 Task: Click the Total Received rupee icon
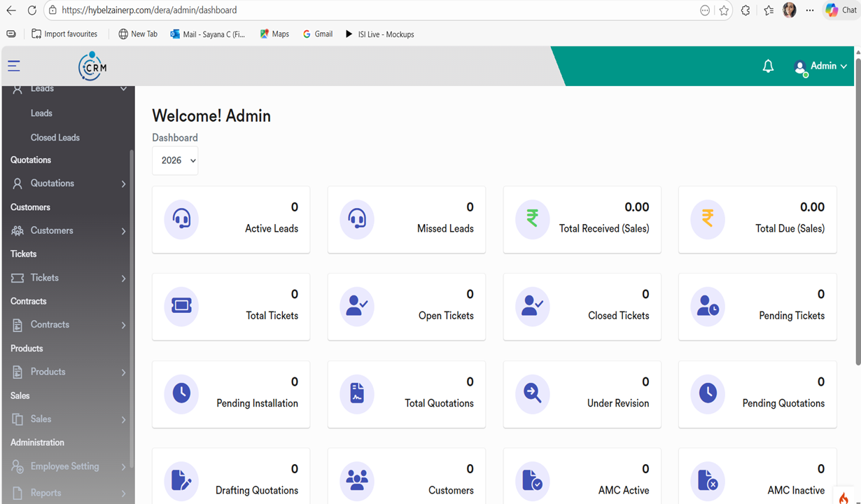point(533,219)
